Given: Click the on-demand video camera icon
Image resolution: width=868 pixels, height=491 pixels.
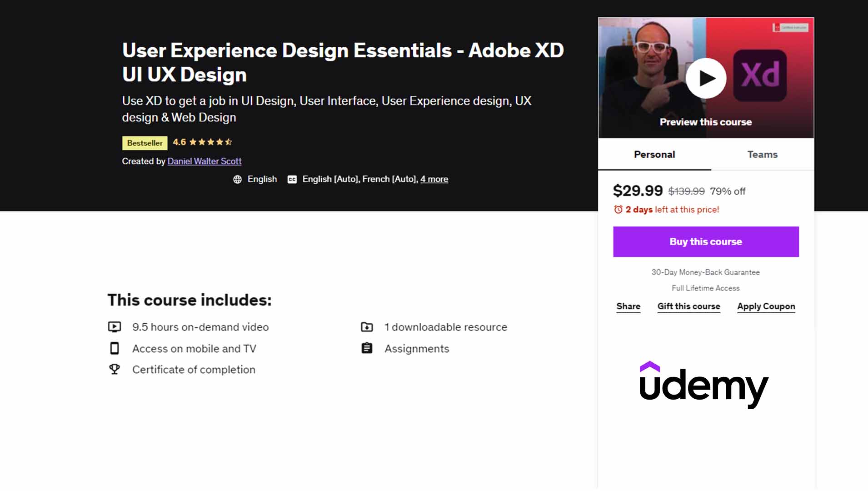Looking at the screenshot, I should coord(115,326).
